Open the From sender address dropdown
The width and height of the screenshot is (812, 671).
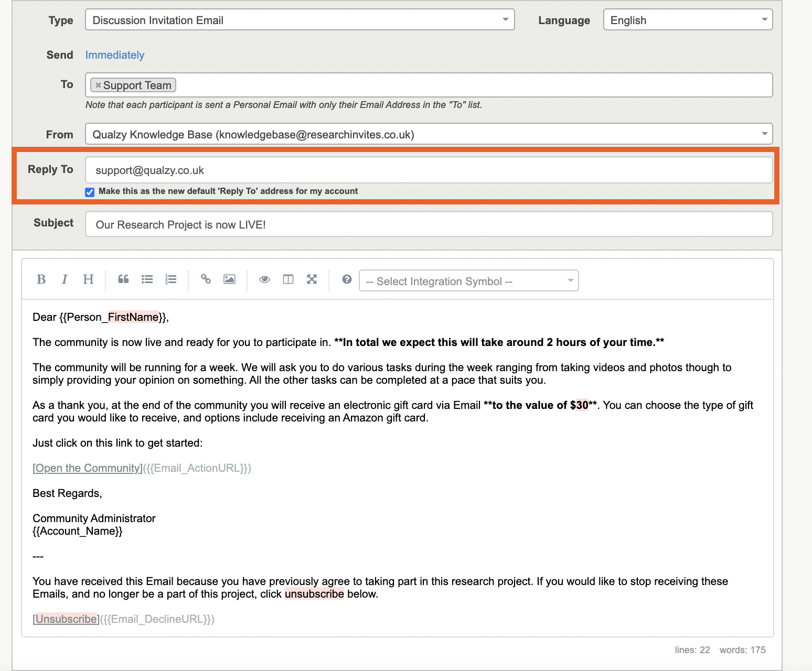(x=429, y=134)
